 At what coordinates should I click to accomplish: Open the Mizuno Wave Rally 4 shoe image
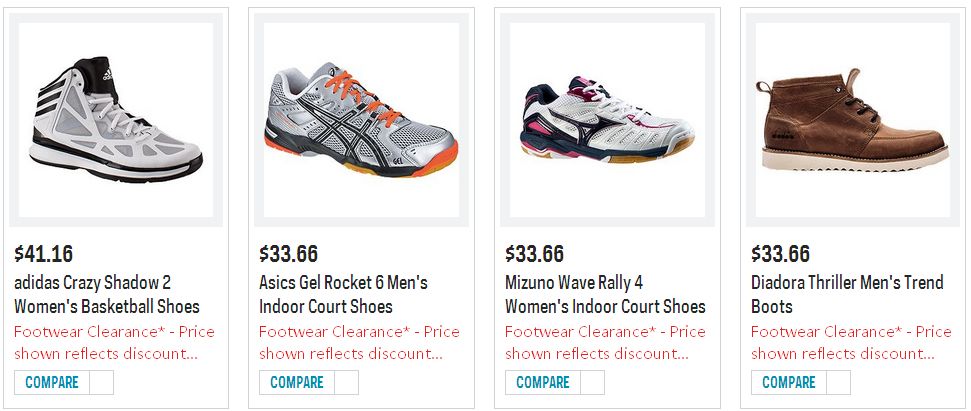[607, 119]
